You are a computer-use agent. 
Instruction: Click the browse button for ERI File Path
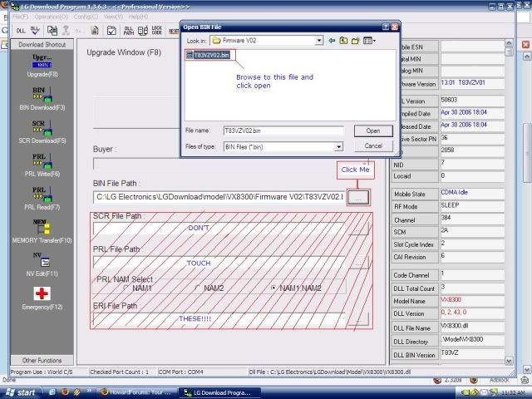[x=358, y=319]
